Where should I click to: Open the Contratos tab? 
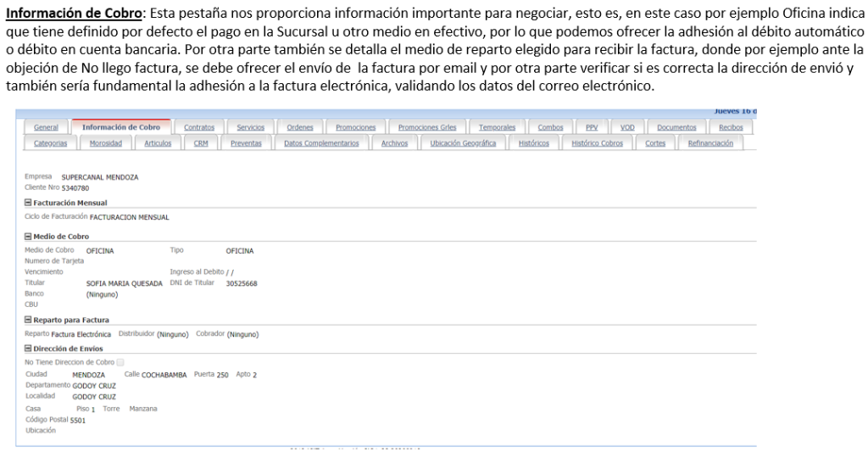199,127
